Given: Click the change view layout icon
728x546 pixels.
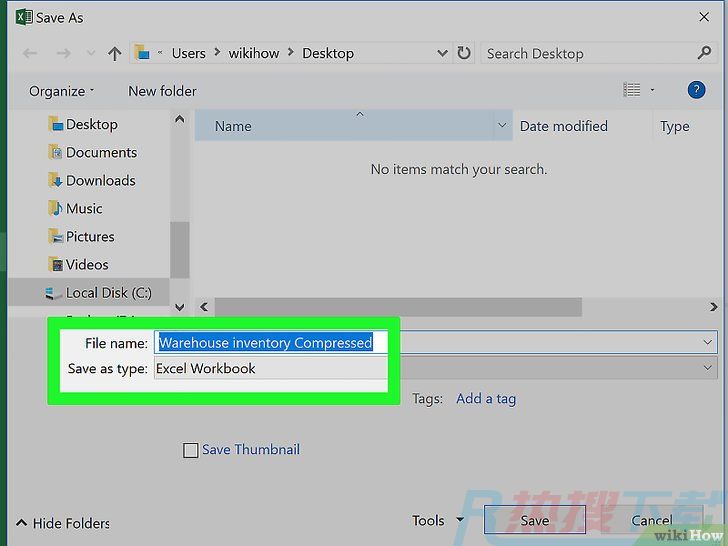Looking at the screenshot, I should [632, 90].
